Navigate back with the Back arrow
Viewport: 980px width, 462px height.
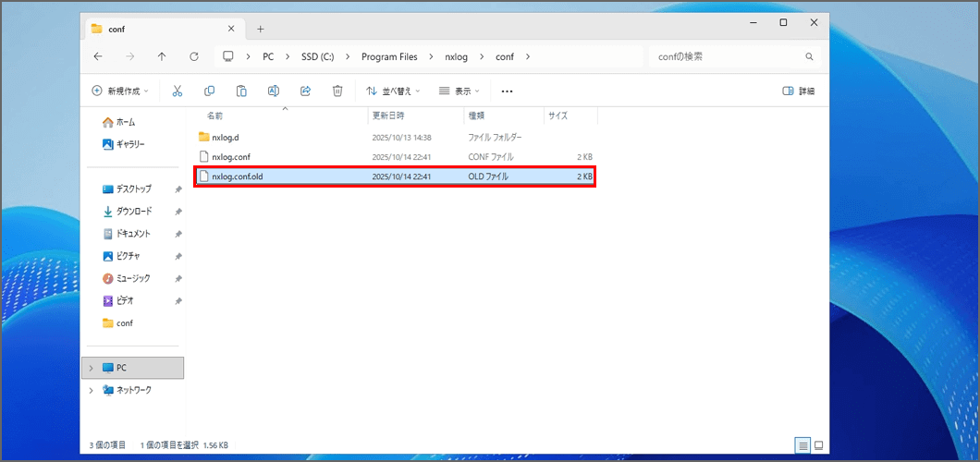point(98,56)
